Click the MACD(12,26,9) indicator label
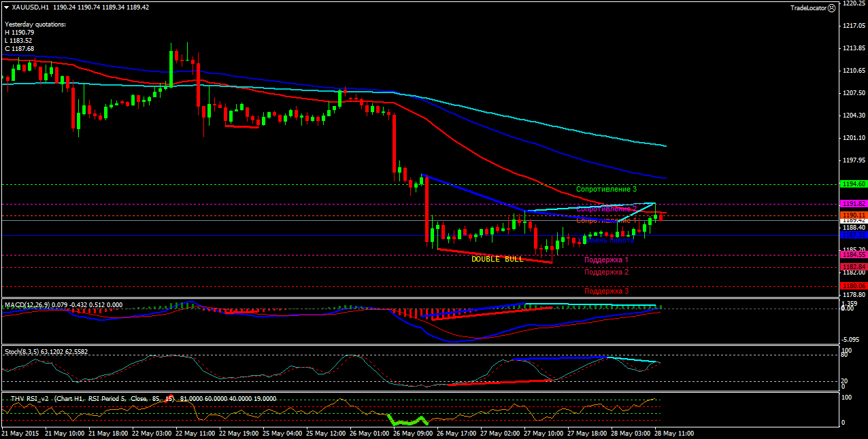Screen dimensions: 868x439 (x=27, y=305)
